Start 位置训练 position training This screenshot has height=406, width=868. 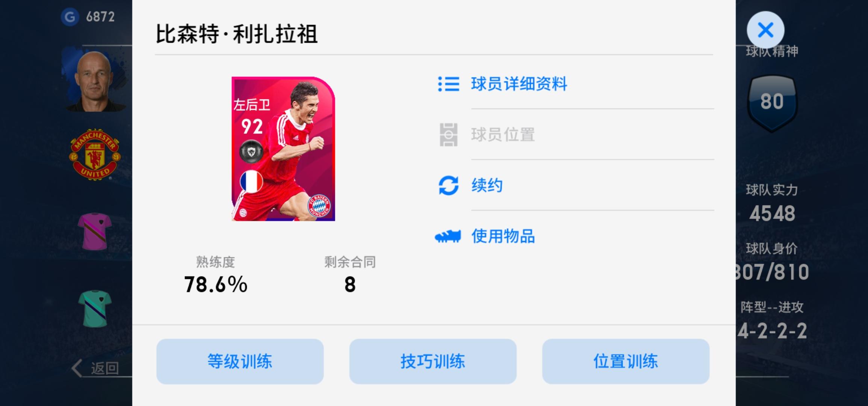tap(625, 361)
